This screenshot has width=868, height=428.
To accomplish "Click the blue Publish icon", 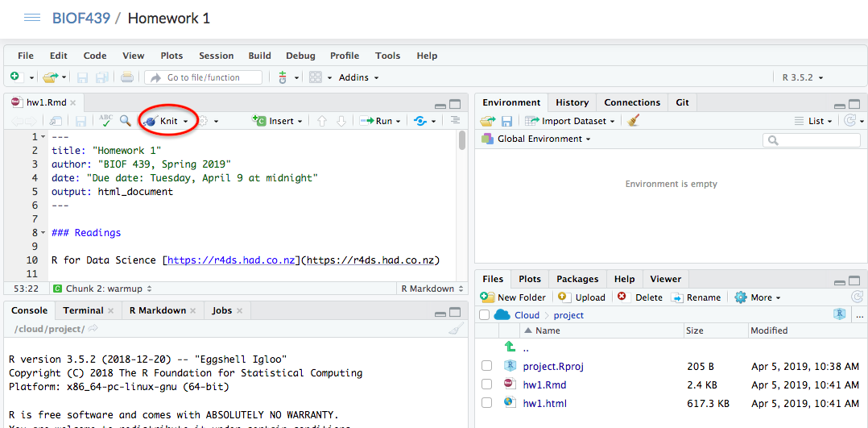I will point(420,121).
